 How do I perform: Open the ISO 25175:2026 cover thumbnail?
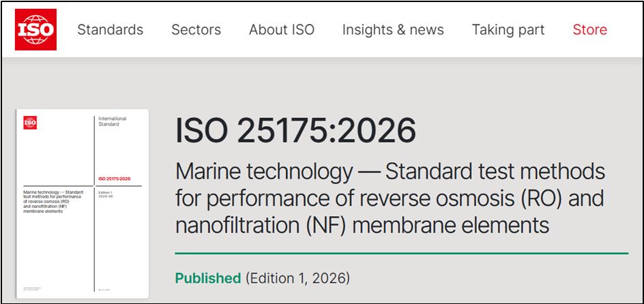point(82,204)
